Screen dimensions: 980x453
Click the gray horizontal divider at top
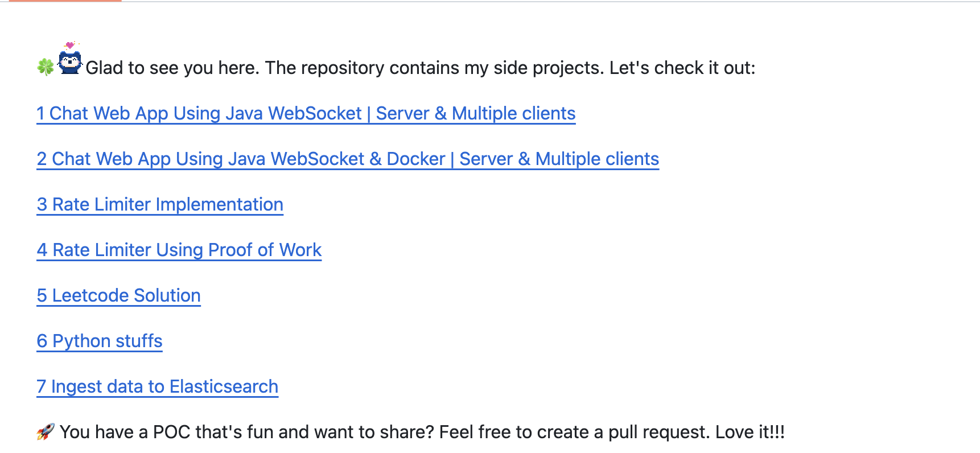click(x=551, y=2)
